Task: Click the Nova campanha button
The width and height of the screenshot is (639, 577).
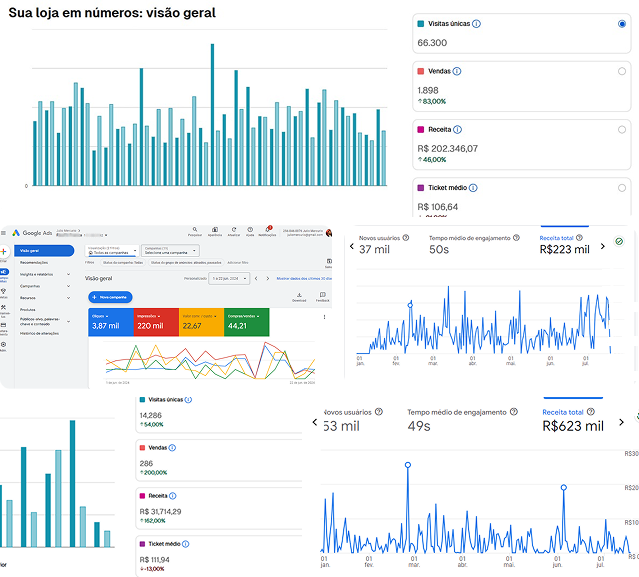Action: (x=110, y=297)
